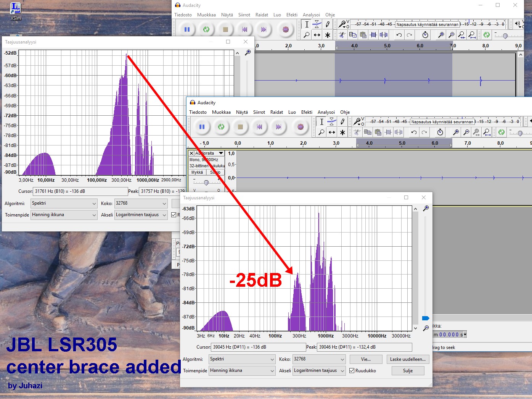Stop playback in the front Audacity window
Image resolution: width=532 pixels, height=399 pixels.
click(x=240, y=127)
